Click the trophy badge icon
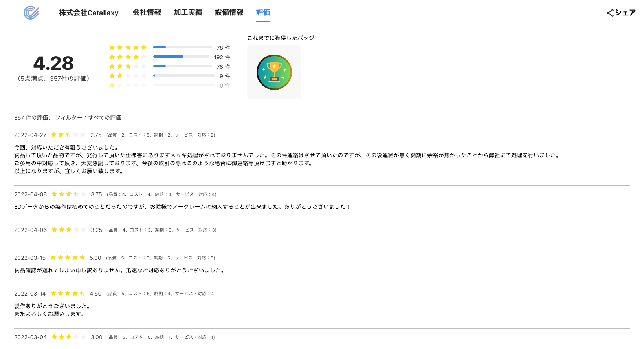This screenshot has height=349, width=644. pyautogui.click(x=274, y=72)
